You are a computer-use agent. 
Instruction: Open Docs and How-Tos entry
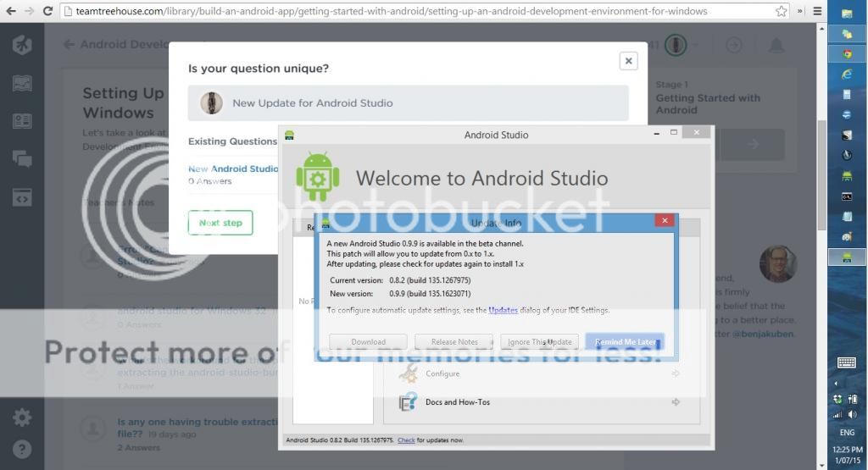[457, 402]
